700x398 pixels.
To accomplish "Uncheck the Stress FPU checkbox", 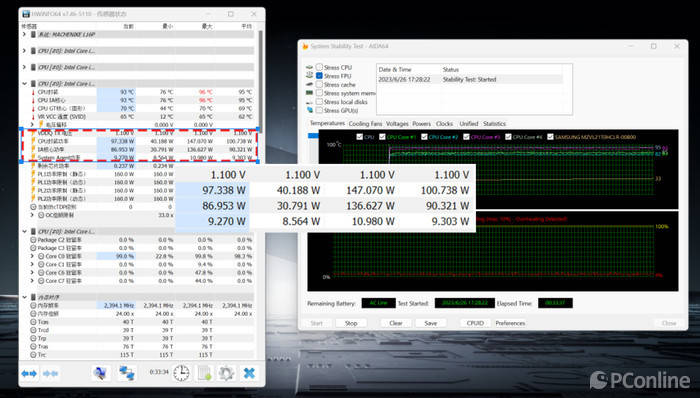I will (x=319, y=76).
